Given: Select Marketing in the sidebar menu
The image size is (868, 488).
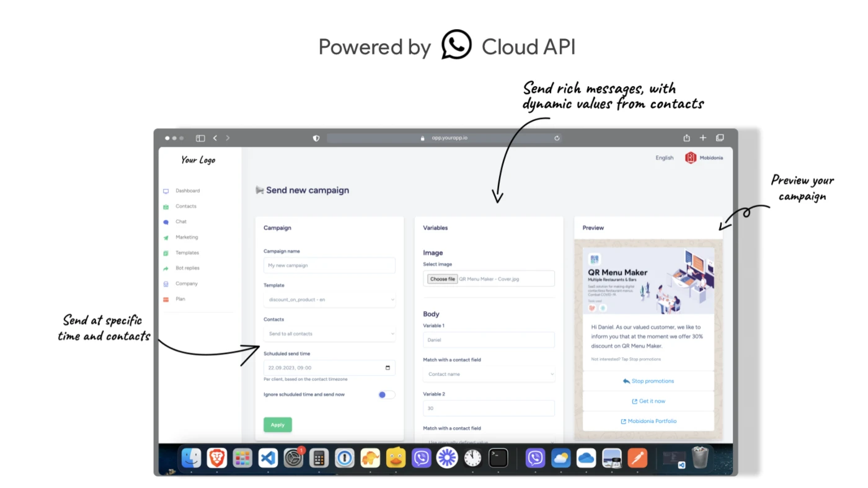Looking at the screenshot, I should click(x=186, y=237).
